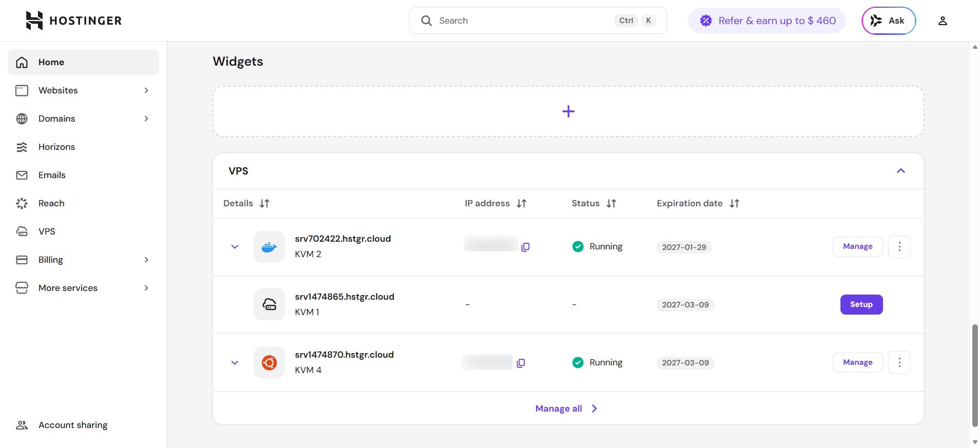Click Running status of srv1474870
The height and width of the screenshot is (448, 980).
597,362
